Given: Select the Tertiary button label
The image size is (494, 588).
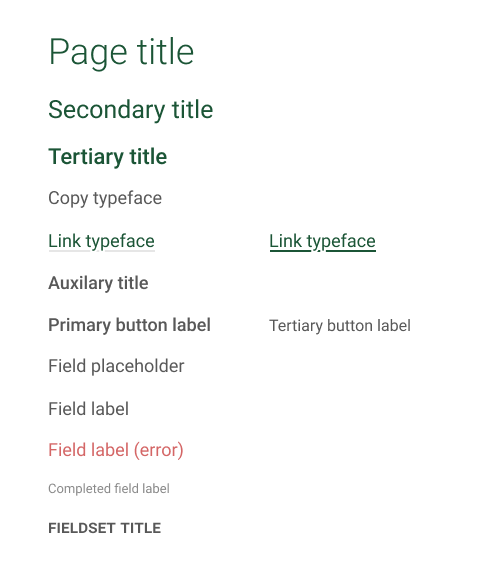Looking at the screenshot, I should coord(340,326).
